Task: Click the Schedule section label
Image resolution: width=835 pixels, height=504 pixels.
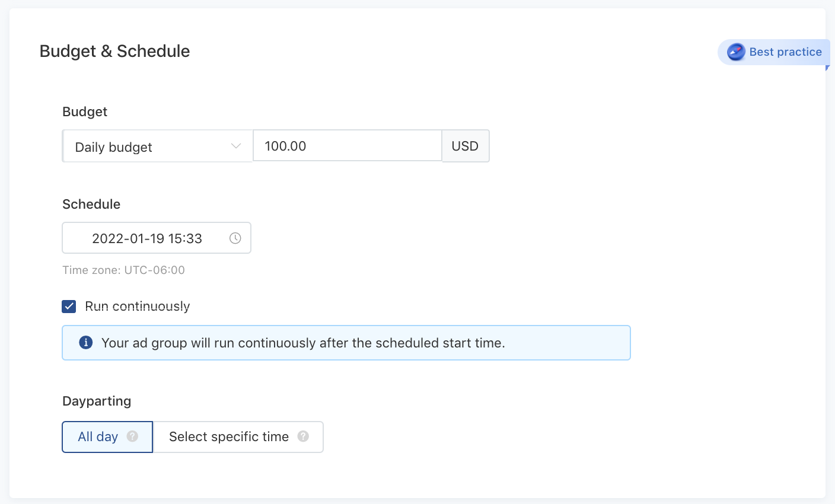Action: pyautogui.click(x=91, y=205)
